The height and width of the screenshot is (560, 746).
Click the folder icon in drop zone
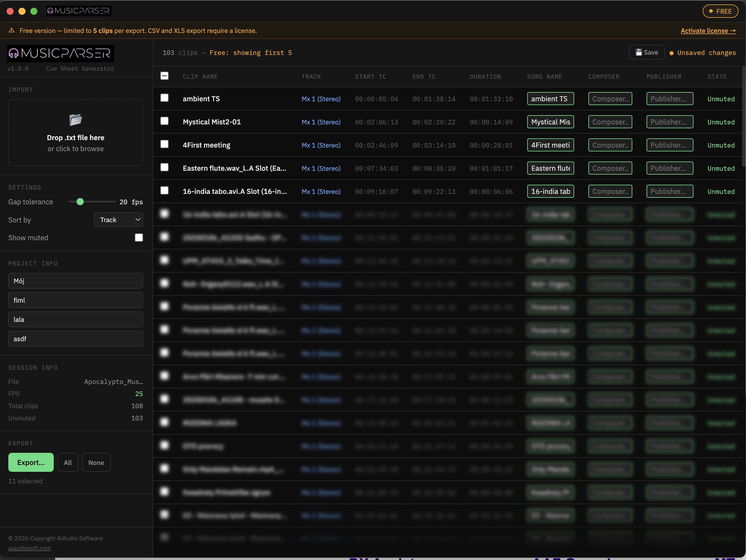(x=75, y=119)
